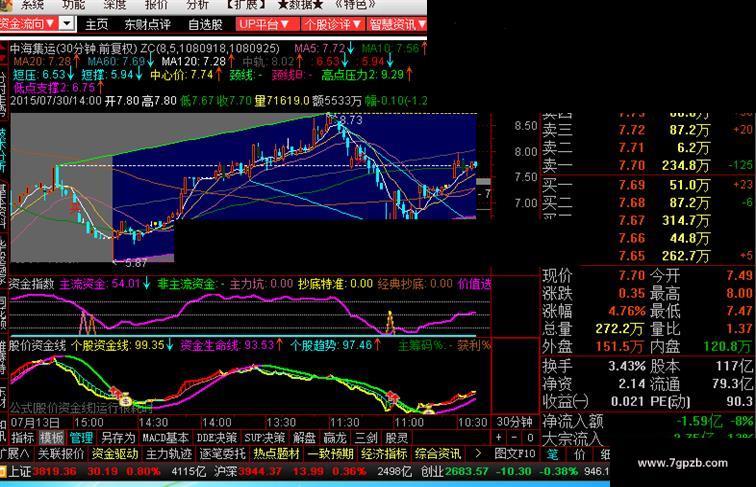Open the 主力轨迹 tab
This screenshot has width=756, height=487.
pyautogui.click(x=169, y=454)
